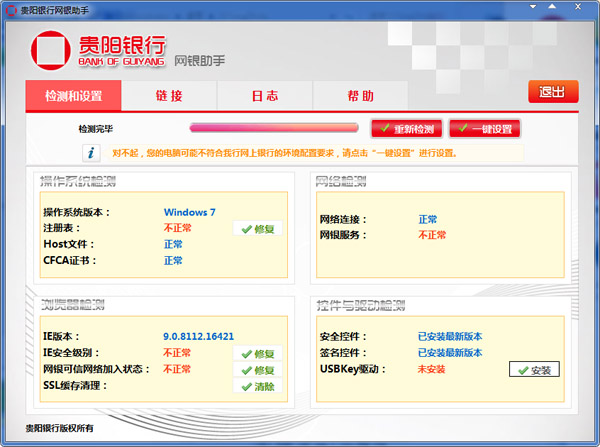Install USBKey驱动 with 安装 button
The width and height of the screenshot is (600, 447).
(x=534, y=370)
